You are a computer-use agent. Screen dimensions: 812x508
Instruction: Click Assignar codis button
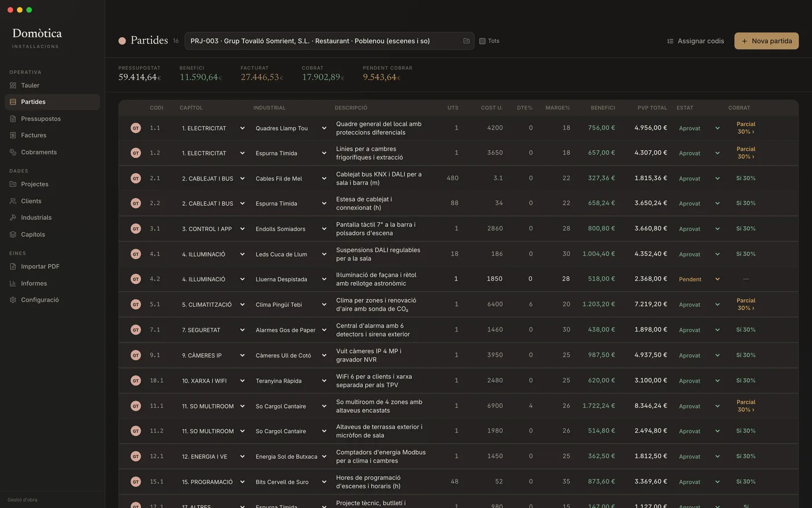pos(695,41)
